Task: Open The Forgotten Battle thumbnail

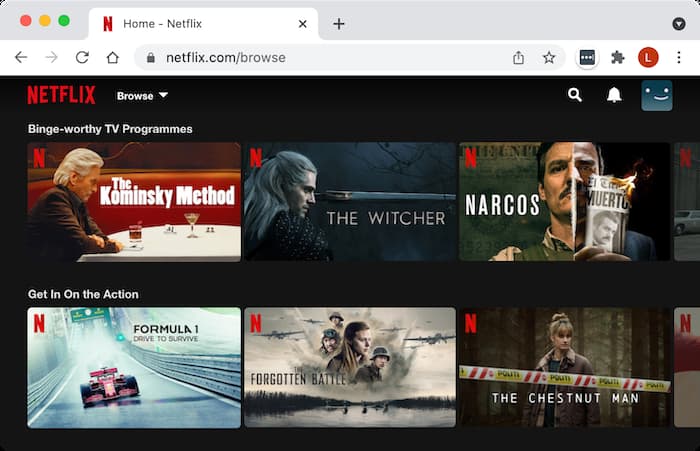Action: click(350, 367)
